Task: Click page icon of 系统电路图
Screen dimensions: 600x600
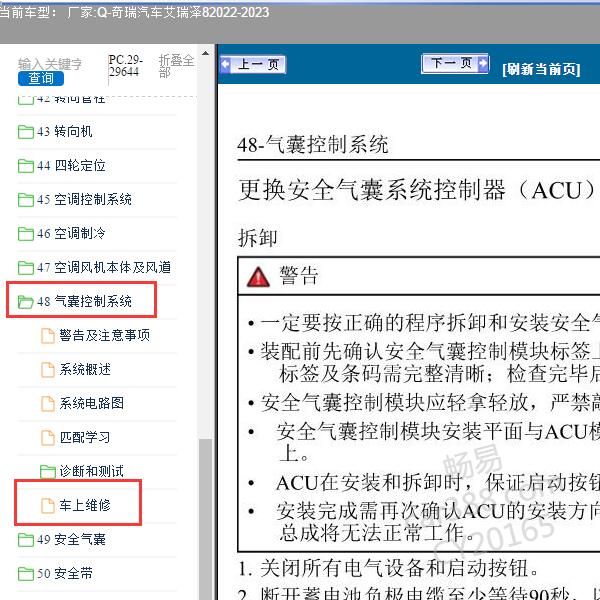Action: [48, 404]
